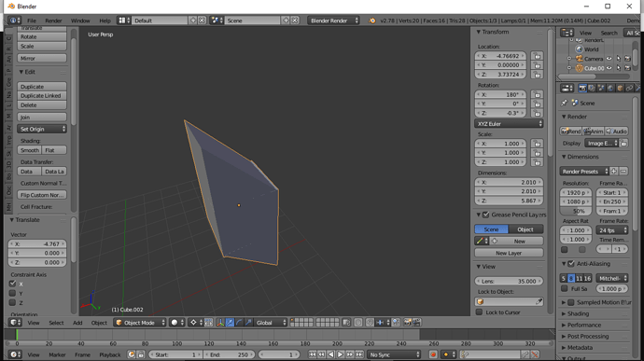Click the record auto-keyframe button

click(x=433, y=354)
